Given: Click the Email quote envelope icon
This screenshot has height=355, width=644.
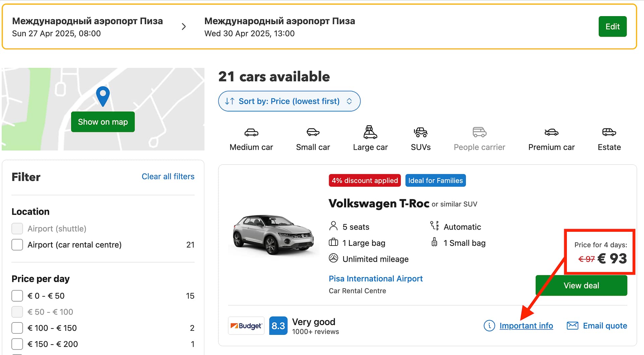Looking at the screenshot, I should 572,325.
